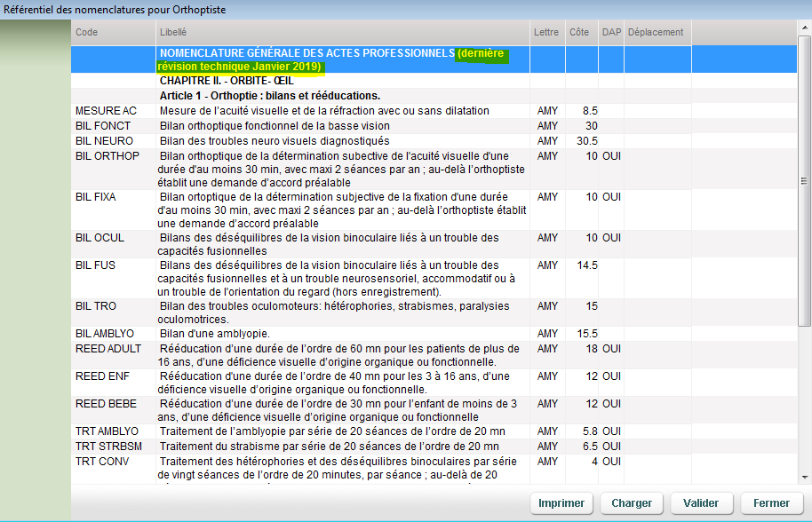The width and height of the screenshot is (812, 522).
Task: Click the Lettre column header
Action: (546, 32)
